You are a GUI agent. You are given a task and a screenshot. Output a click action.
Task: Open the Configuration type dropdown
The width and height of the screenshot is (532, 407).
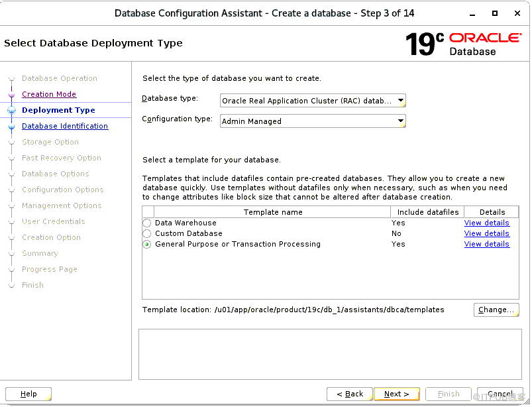coord(313,121)
